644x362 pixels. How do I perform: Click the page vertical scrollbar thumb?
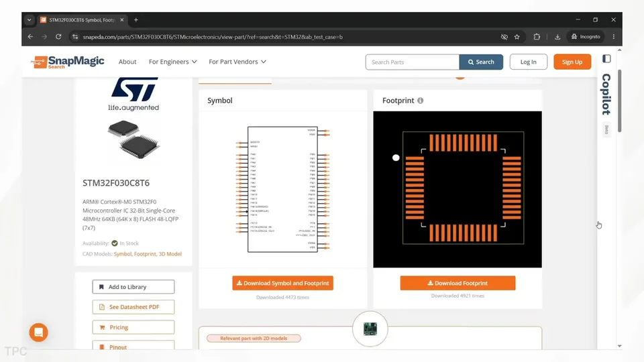pos(619,101)
